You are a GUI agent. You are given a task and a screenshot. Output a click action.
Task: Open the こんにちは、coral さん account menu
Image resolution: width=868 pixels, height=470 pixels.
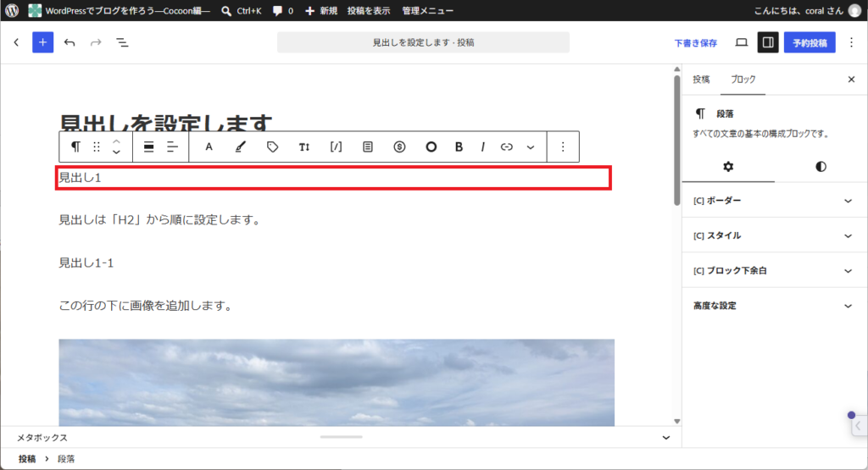tap(808, 10)
